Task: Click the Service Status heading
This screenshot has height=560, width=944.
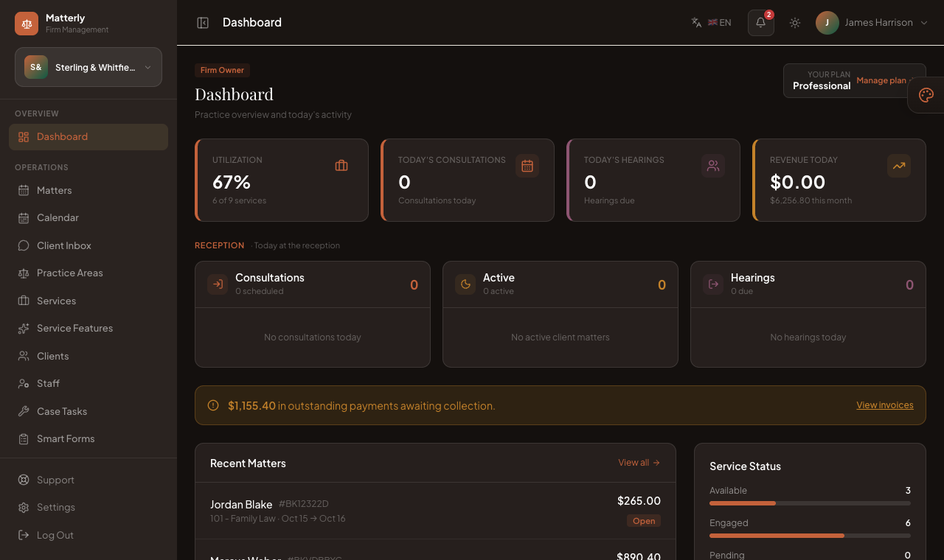Action: click(745, 466)
